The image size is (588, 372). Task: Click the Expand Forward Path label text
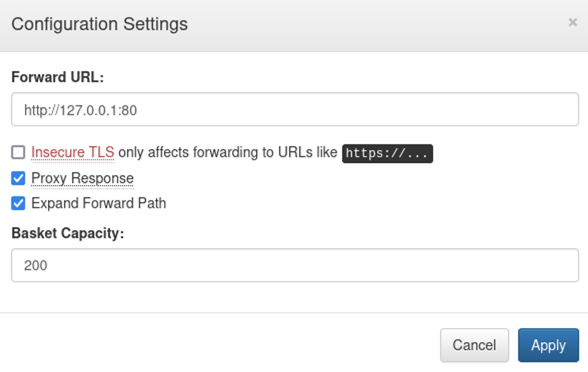(x=98, y=203)
